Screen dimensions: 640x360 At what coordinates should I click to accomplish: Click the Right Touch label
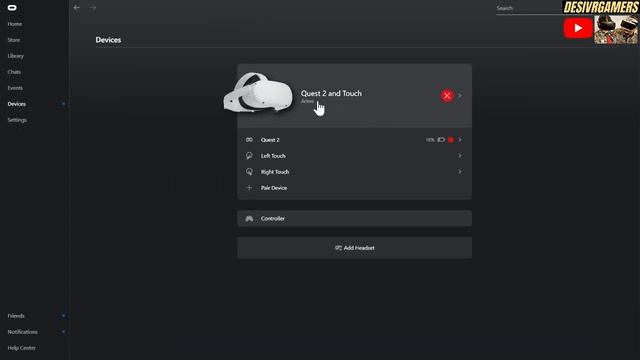(x=275, y=172)
